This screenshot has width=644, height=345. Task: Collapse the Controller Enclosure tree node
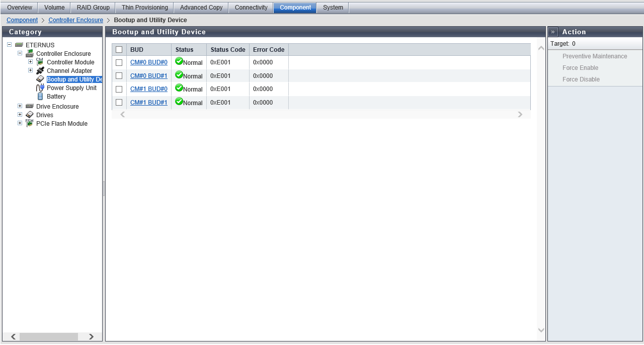(x=20, y=53)
